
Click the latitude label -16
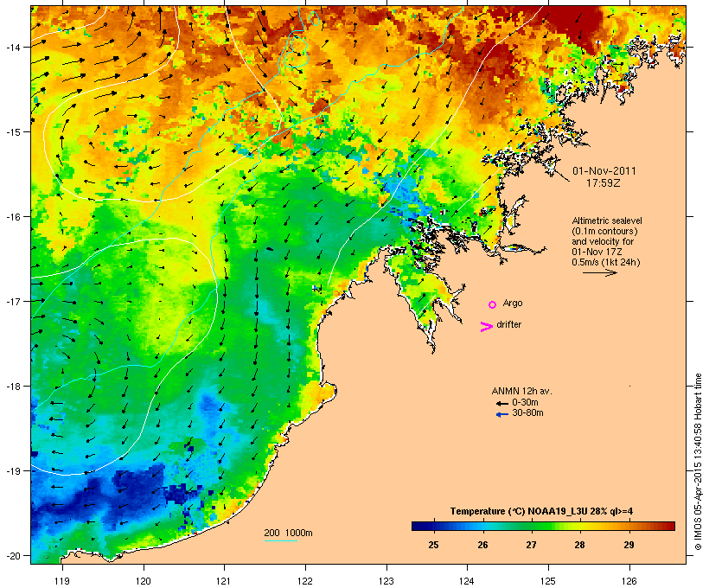12,217
